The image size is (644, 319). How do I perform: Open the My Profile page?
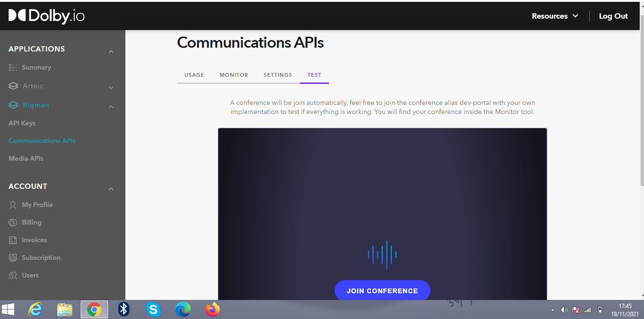(x=37, y=205)
